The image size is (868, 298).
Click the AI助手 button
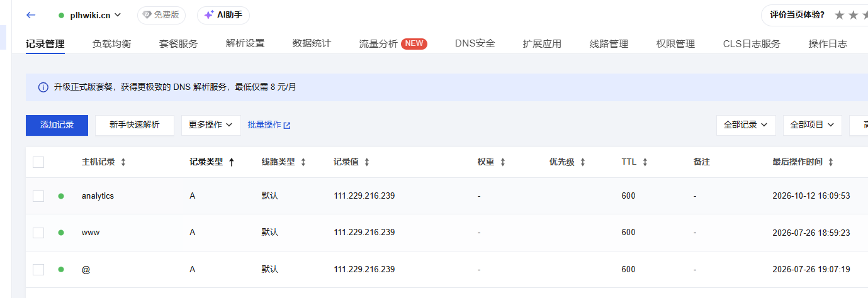(x=223, y=15)
